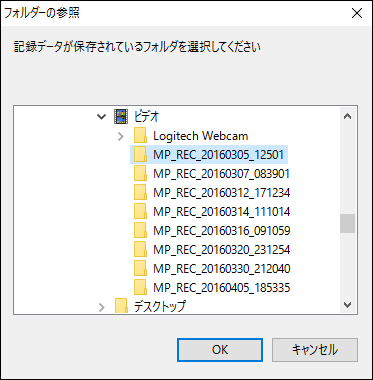Click the キャンセル button
Image resolution: width=373 pixels, height=380 pixels.
click(315, 350)
